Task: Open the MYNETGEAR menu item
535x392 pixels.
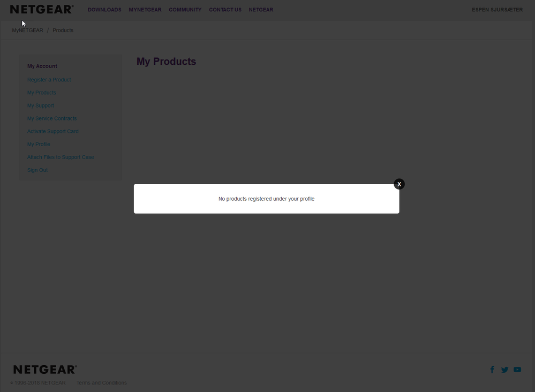Action: [x=145, y=10]
